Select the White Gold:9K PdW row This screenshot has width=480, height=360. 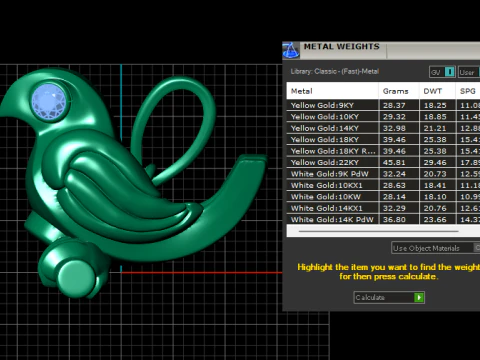click(383, 174)
